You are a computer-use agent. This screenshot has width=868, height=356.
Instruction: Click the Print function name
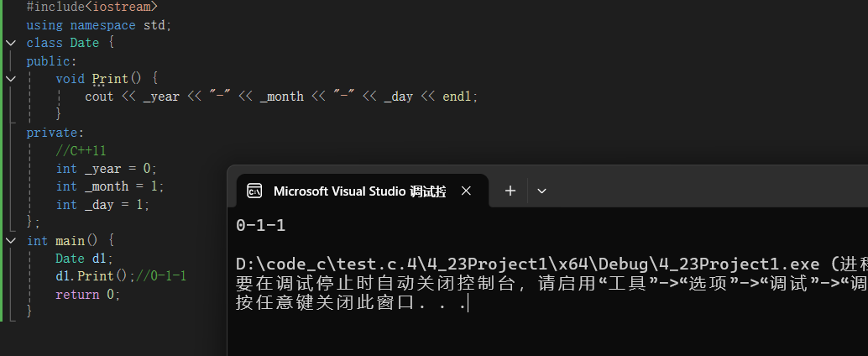tap(110, 79)
